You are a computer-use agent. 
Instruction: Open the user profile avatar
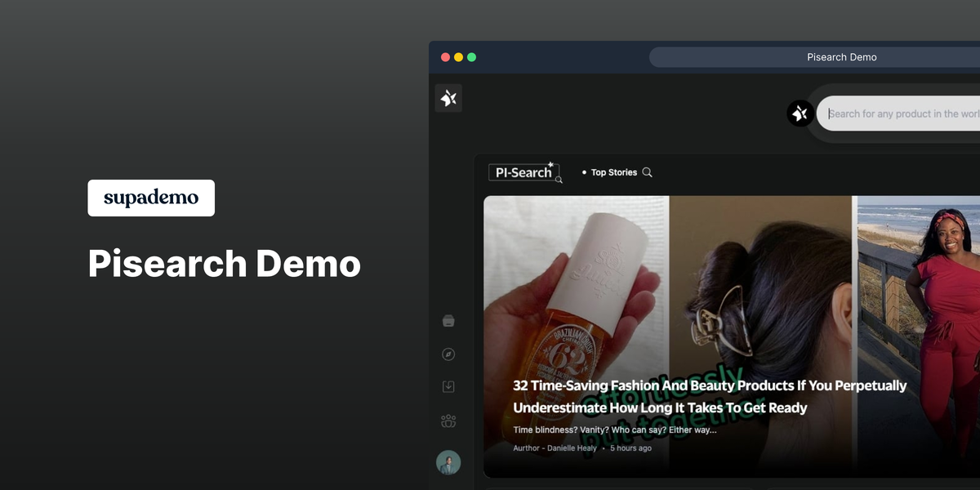[x=448, y=463]
